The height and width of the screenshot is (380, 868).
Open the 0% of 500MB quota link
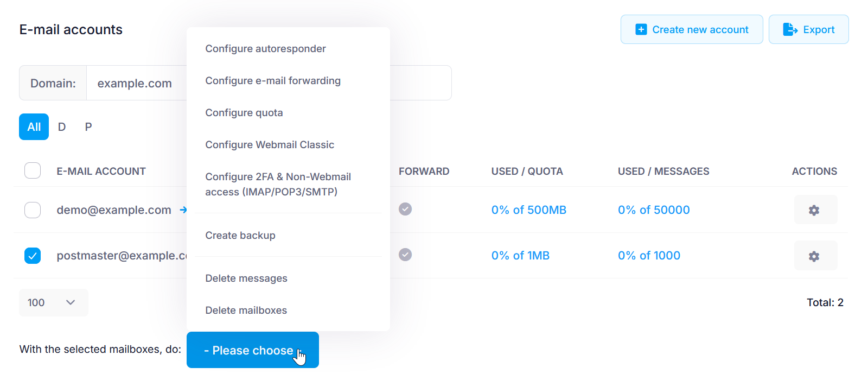click(528, 210)
